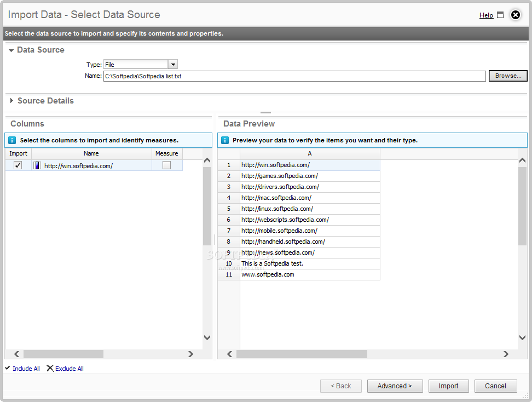The height and width of the screenshot is (402, 532).
Task: Select preview cell http://drivers.softpedia.com/
Action: [x=310, y=187]
